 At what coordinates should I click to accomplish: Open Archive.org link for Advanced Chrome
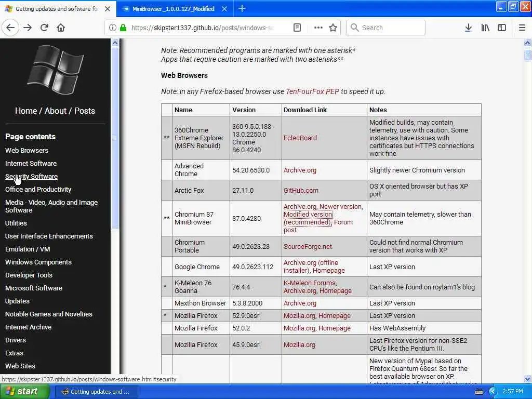[300, 170]
